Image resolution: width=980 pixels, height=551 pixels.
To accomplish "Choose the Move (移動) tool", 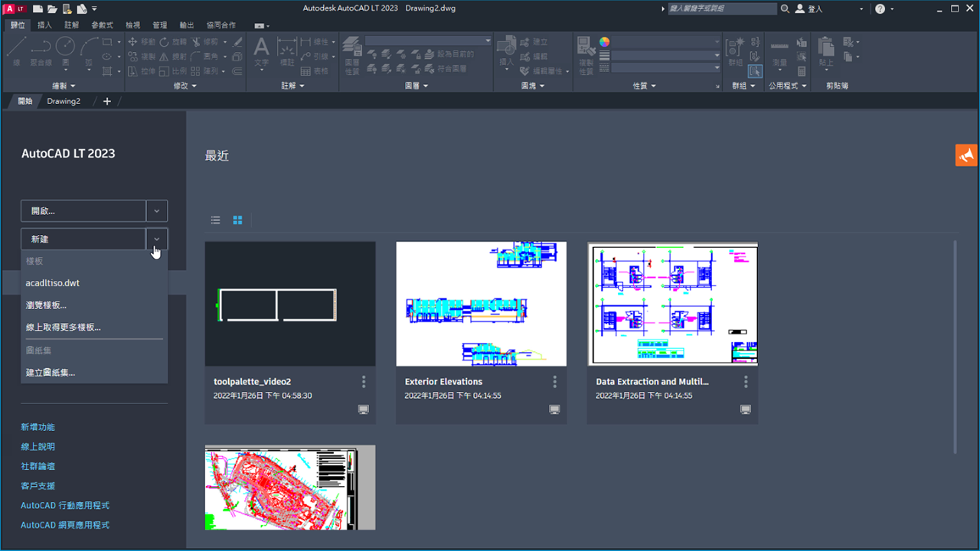I will (x=142, y=42).
